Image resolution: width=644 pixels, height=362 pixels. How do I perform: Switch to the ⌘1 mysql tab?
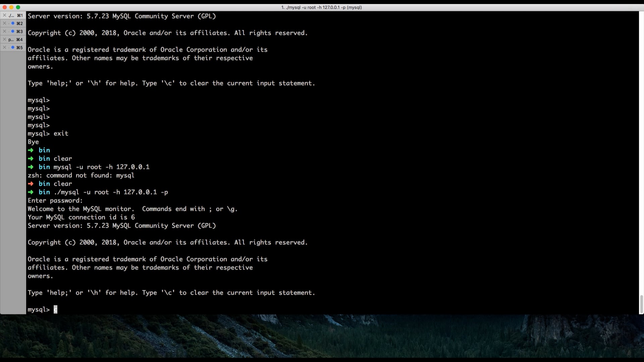[x=15, y=15]
